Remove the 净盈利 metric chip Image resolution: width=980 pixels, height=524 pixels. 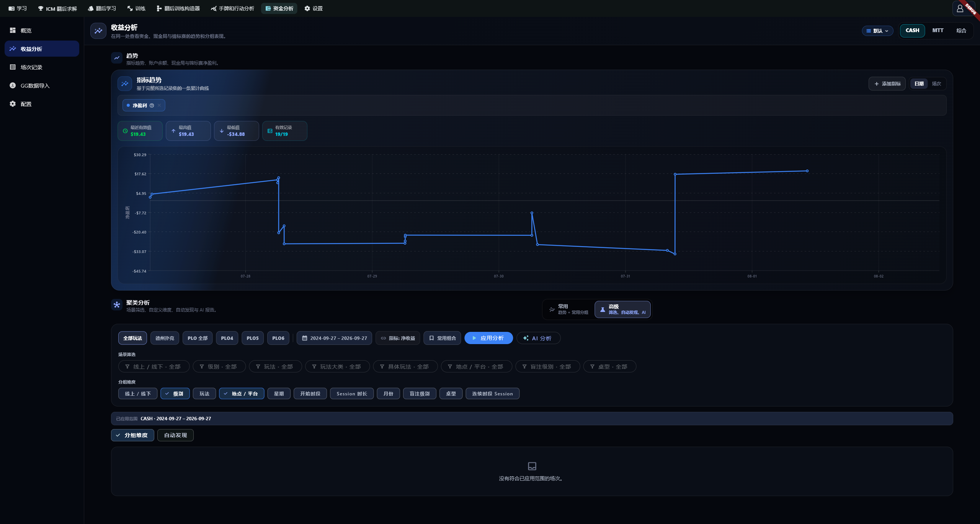[159, 105]
